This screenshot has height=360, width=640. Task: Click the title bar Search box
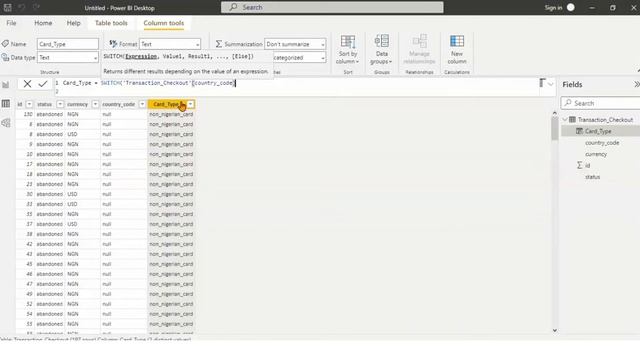click(x=332, y=7)
